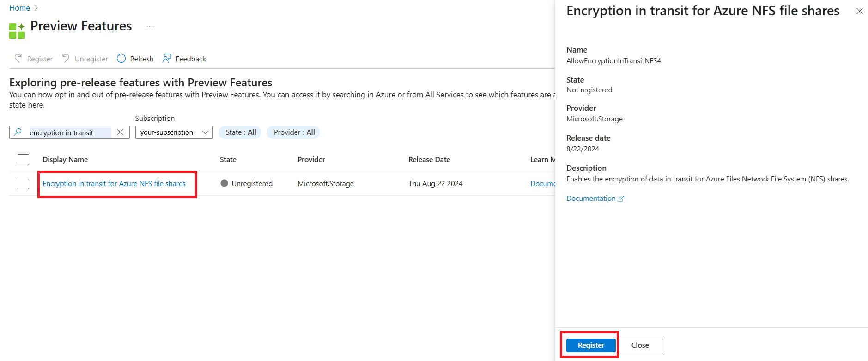
Task: Click Microsoft.Storage provider value in panel
Action: (595, 119)
